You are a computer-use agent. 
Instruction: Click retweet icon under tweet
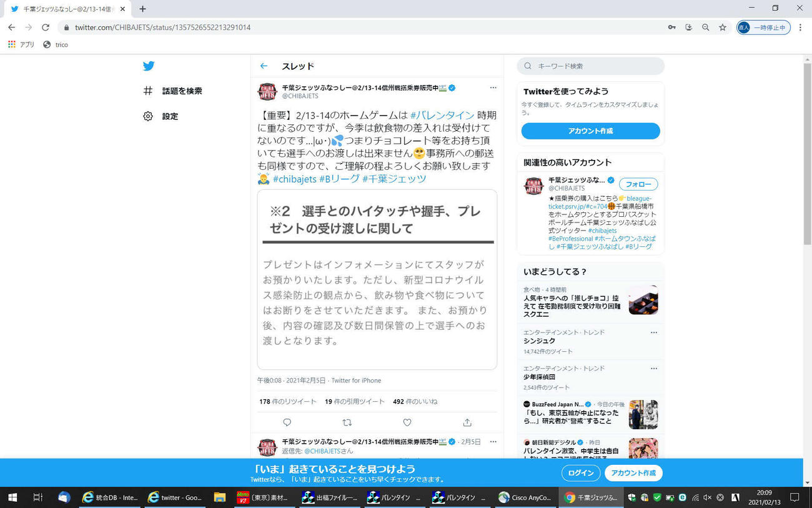[x=347, y=422]
